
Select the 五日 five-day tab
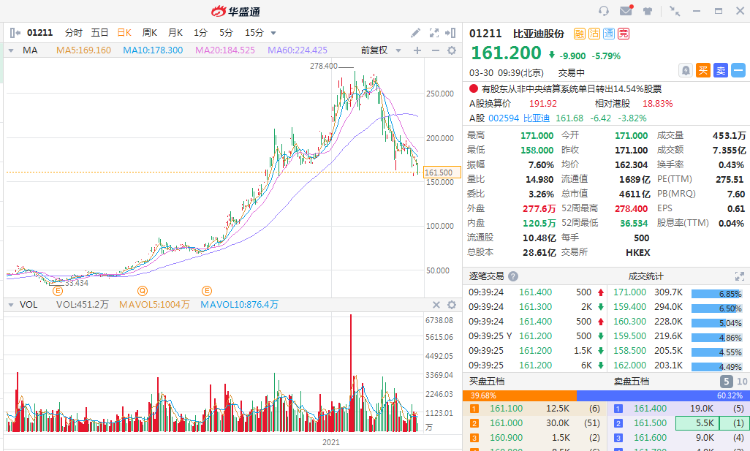99,33
